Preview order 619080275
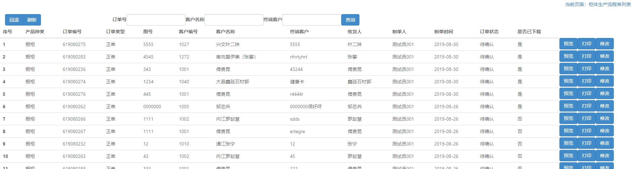Viewport: 644px width, 169px height. [568, 44]
